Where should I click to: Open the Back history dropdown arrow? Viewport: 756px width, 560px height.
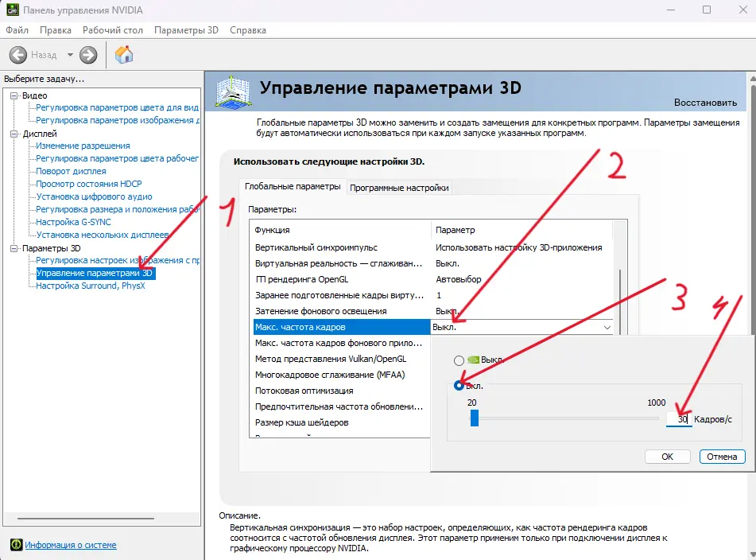point(70,55)
